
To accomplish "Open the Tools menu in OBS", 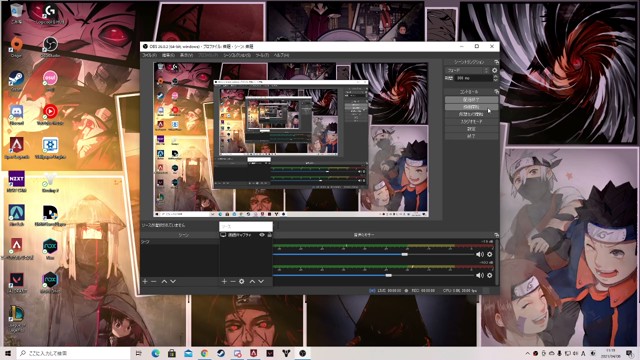I will (262, 55).
